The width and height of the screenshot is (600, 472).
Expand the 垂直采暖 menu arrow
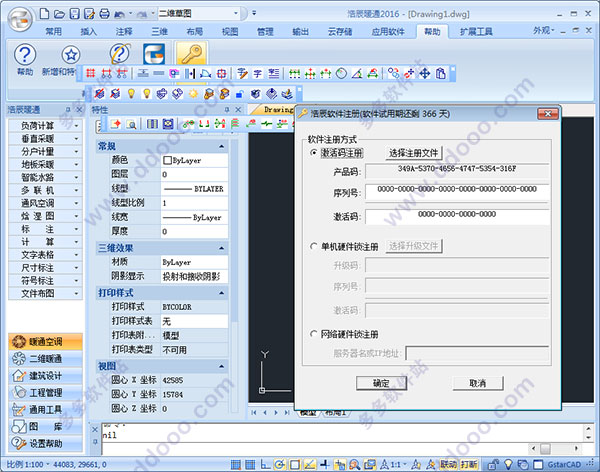click(77, 139)
